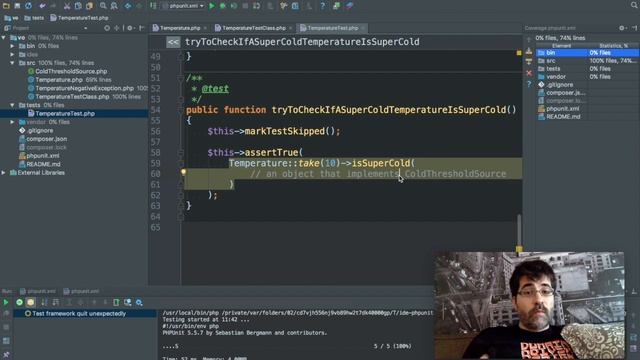The height and width of the screenshot is (360, 640).
Task: Click the Save All toolbar icon
Action: pyautogui.click(x=17, y=6)
